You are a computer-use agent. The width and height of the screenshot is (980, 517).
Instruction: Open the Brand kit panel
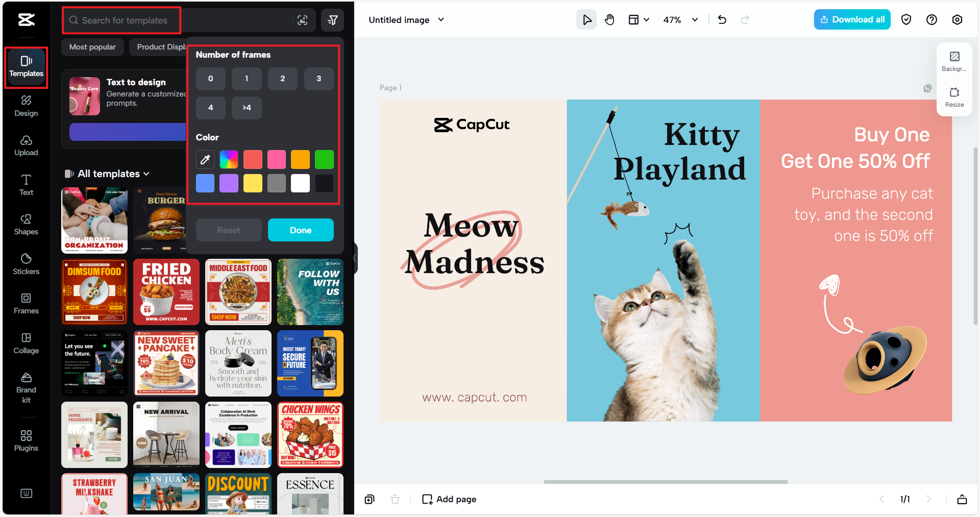[x=26, y=388]
